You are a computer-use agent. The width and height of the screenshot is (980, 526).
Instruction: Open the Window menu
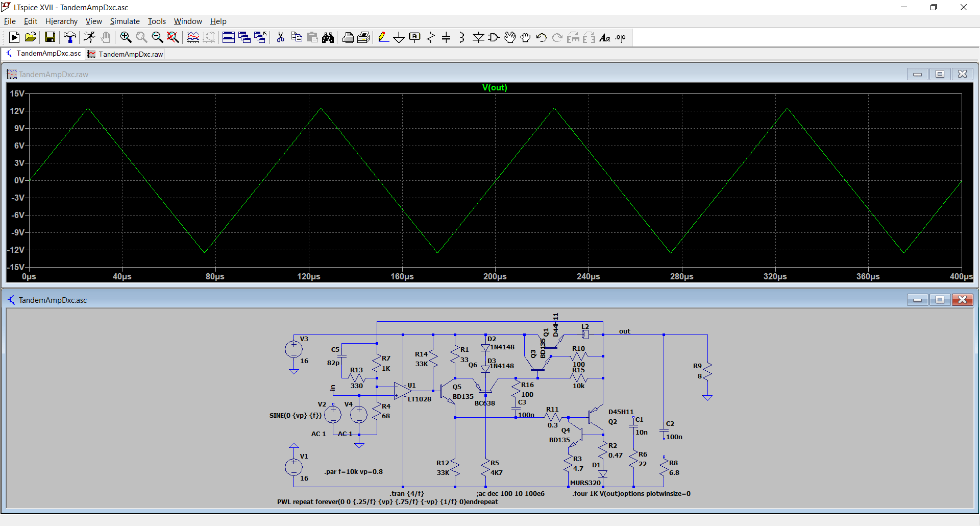pyautogui.click(x=188, y=21)
